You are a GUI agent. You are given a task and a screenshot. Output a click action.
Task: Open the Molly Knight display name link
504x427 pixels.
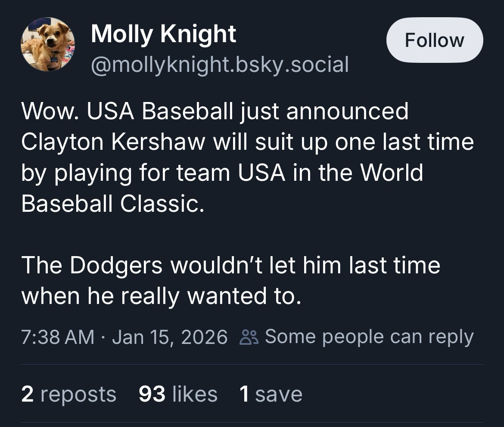point(163,34)
